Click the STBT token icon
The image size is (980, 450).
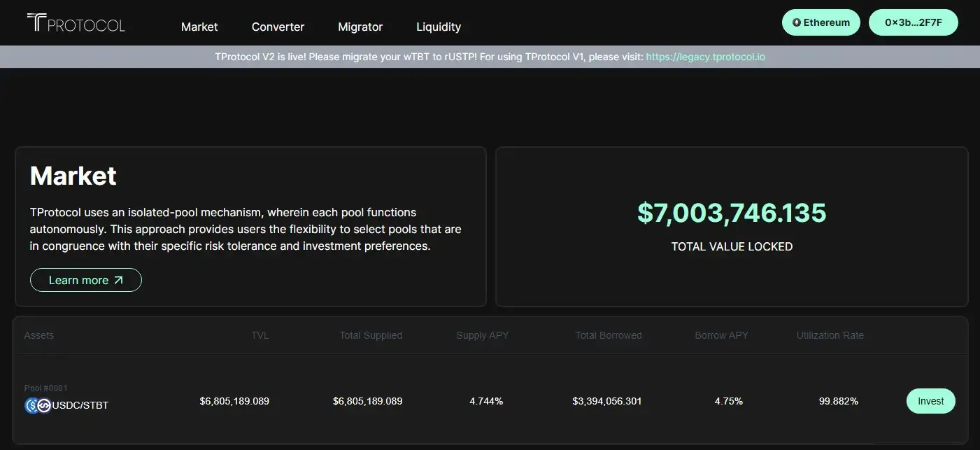tap(44, 405)
